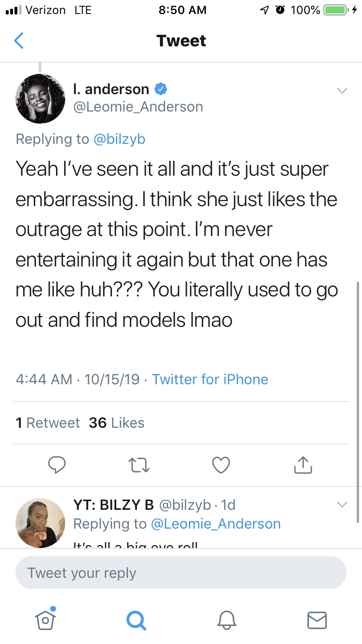
Task: Open BILZY B's profile picture
Action: 41,522
